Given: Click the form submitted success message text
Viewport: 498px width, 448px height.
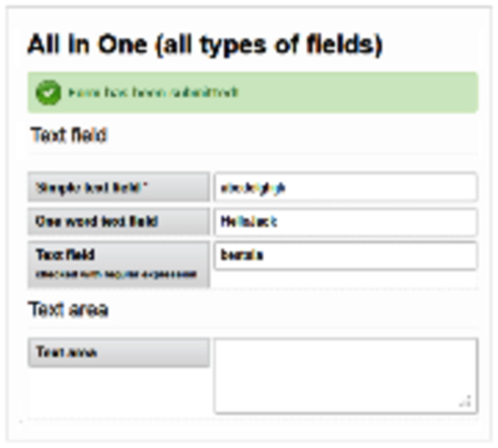Looking at the screenshot, I should (x=153, y=92).
